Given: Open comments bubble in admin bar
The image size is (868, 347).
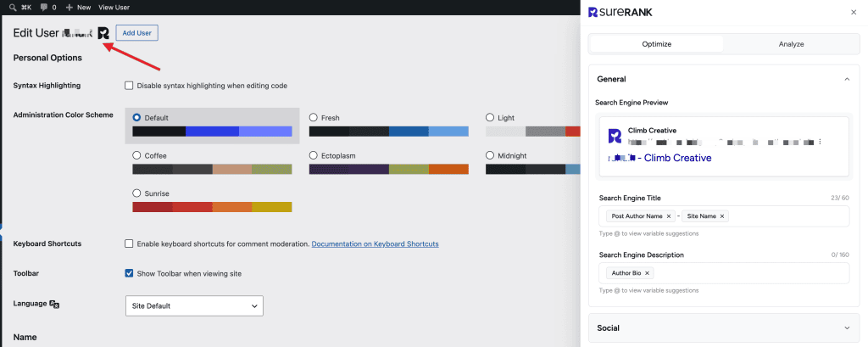Looking at the screenshot, I should (42, 8).
